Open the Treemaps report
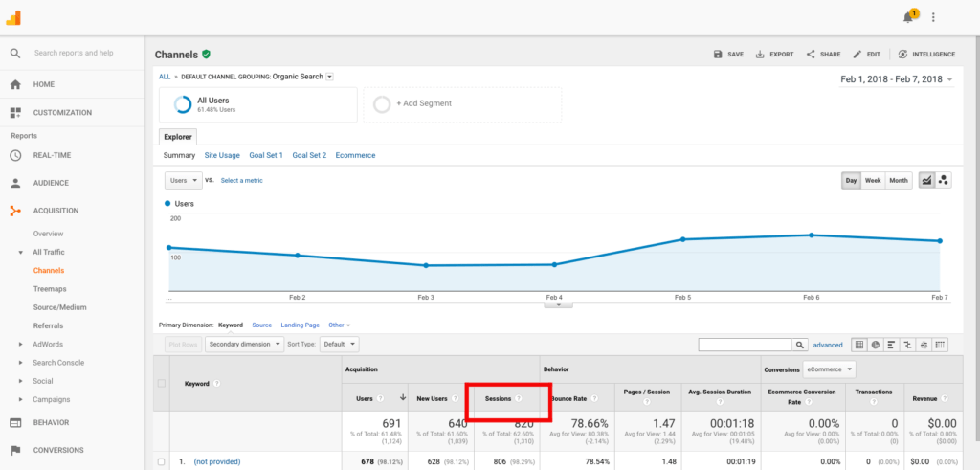The image size is (980, 470). point(50,289)
